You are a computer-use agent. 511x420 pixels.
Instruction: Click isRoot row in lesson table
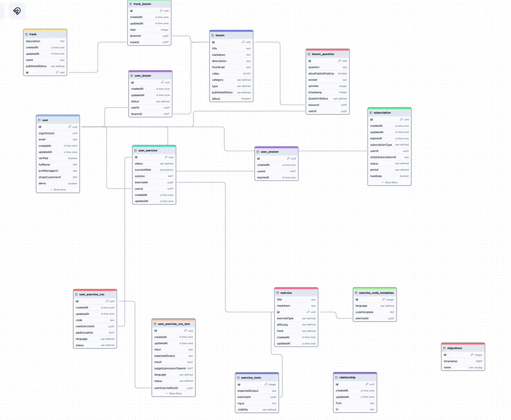pos(231,98)
